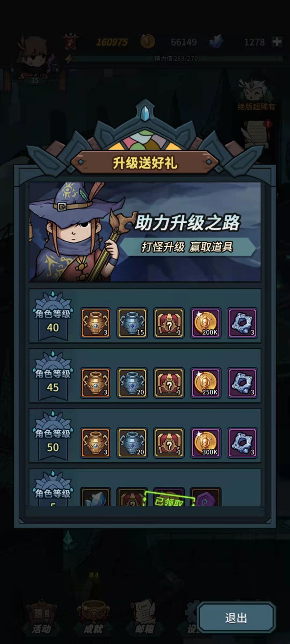Tap the blue crystal reward in bottom row

[x=95, y=497]
